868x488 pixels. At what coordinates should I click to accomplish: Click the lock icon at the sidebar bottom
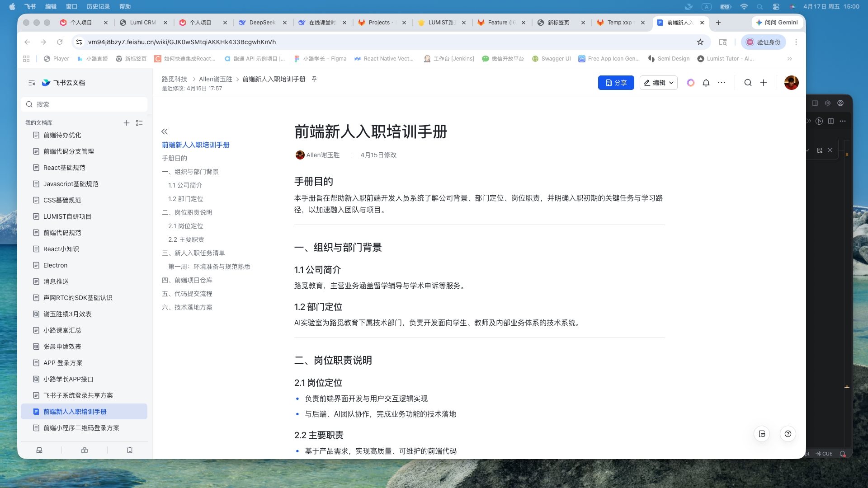[x=84, y=450]
